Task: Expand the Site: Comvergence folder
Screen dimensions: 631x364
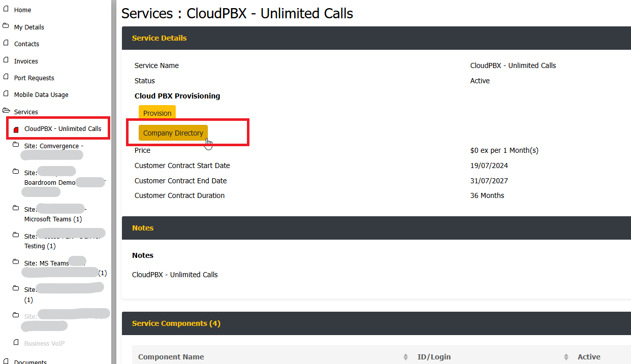Action: coord(16,145)
